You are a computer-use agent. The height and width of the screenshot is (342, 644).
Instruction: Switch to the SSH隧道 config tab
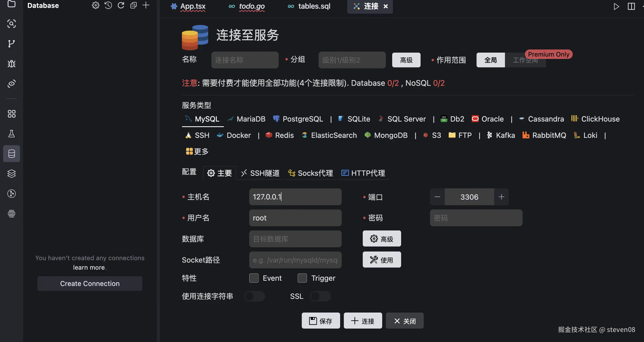pyautogui.click(x=260, y=173)
